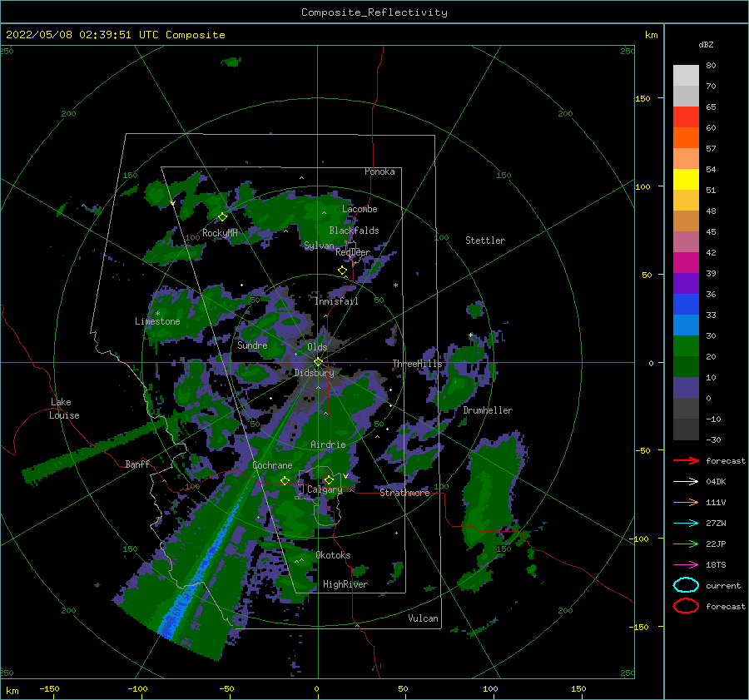
Task: Select the magenta 42-39 dBZ swatch
Action: tap(686, 263)
